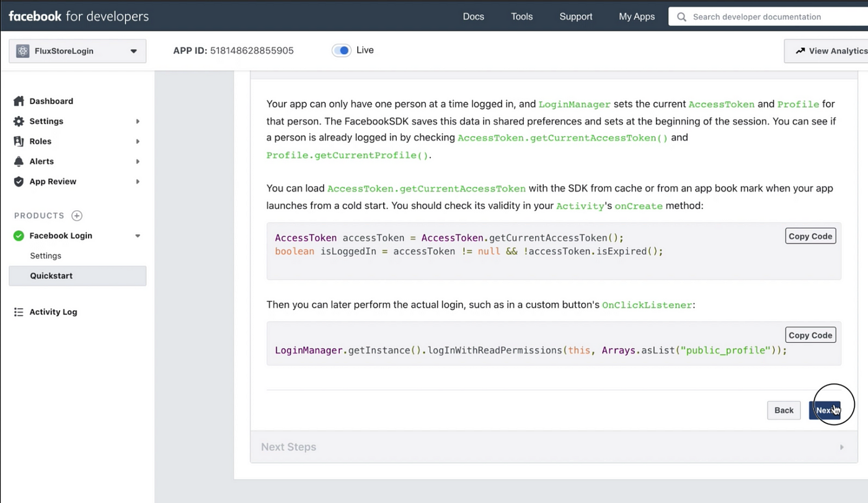Screen dimensions: 868x503
Task: Click the plus icon next to PRODUCTS
Action: click(x=77, y=216)
